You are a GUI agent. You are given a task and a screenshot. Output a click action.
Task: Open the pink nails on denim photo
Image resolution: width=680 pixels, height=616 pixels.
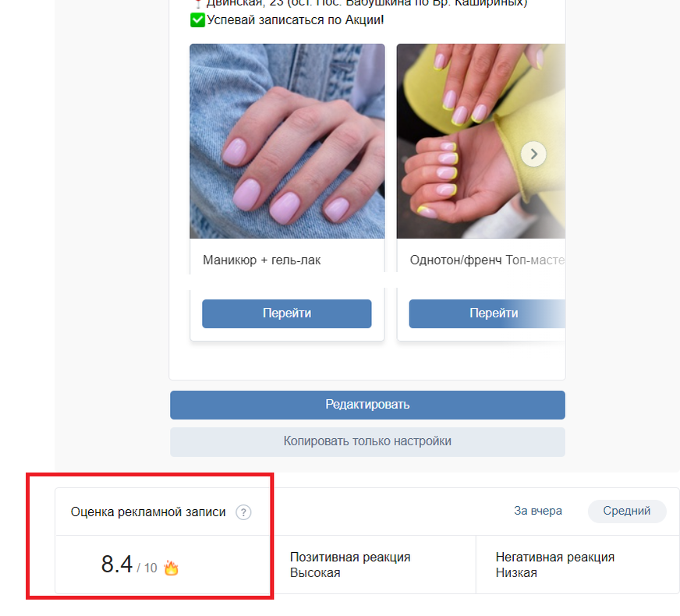(x=287, y=141)
